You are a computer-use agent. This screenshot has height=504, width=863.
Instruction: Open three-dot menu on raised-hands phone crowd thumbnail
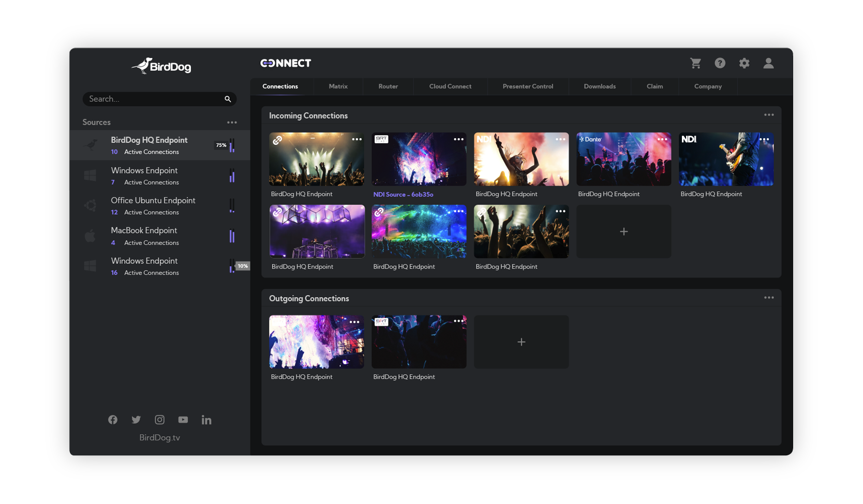click(560, 211)
